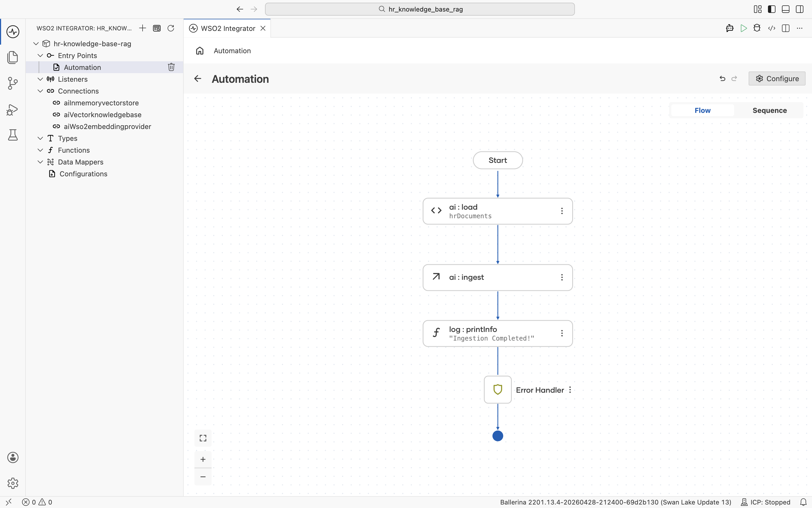Open log : printInfo node options menu
This screenshot has width=812, height=508.
(x=562, y=333)
